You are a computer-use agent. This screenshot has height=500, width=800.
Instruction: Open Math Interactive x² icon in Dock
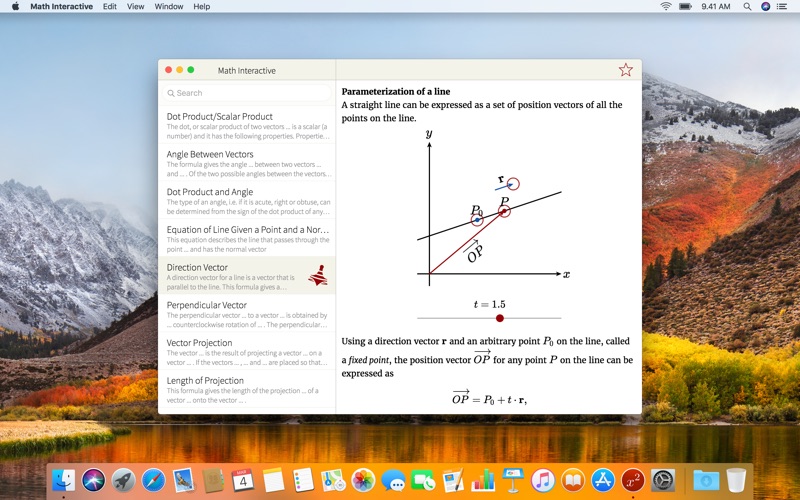[x=633, y=480]
